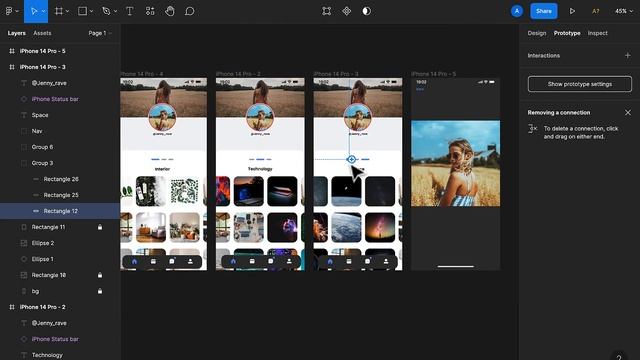Switch to the Layers tab

tap(16, 33)
